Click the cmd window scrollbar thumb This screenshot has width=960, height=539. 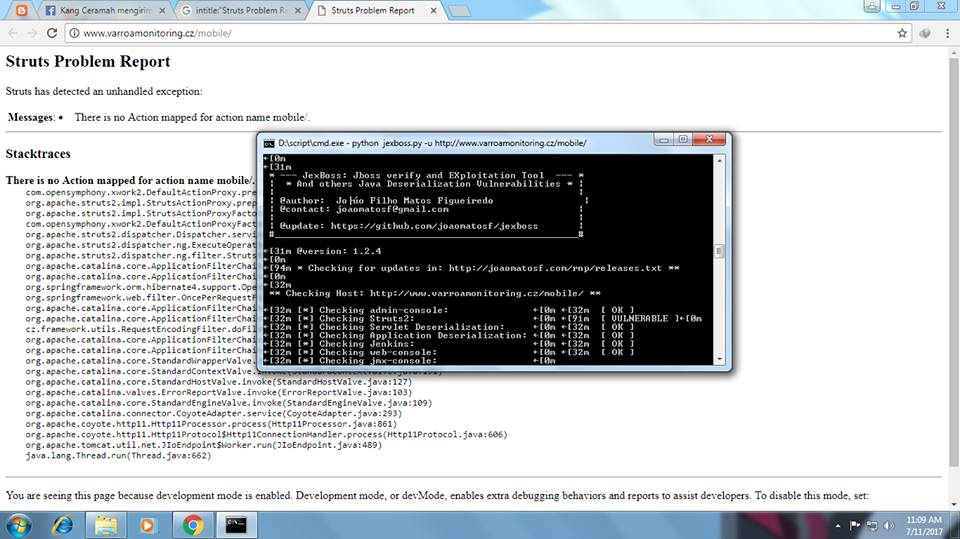(719, 251)
